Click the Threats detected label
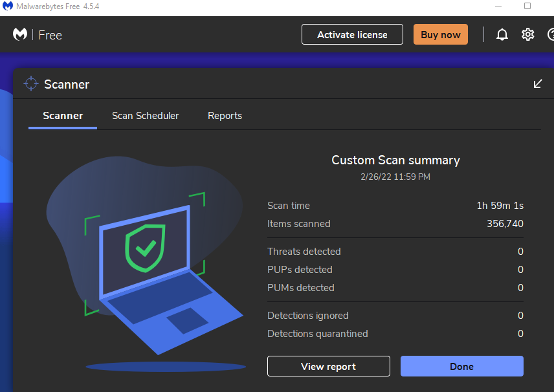554x392 pixels. point(304,252)
